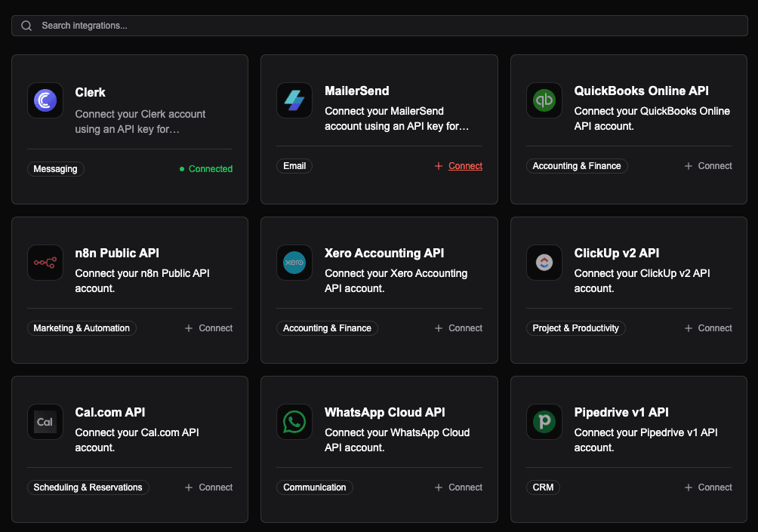Click the Connected status on Clerk
Screen dimensions: 758x532
pos(206,169)
